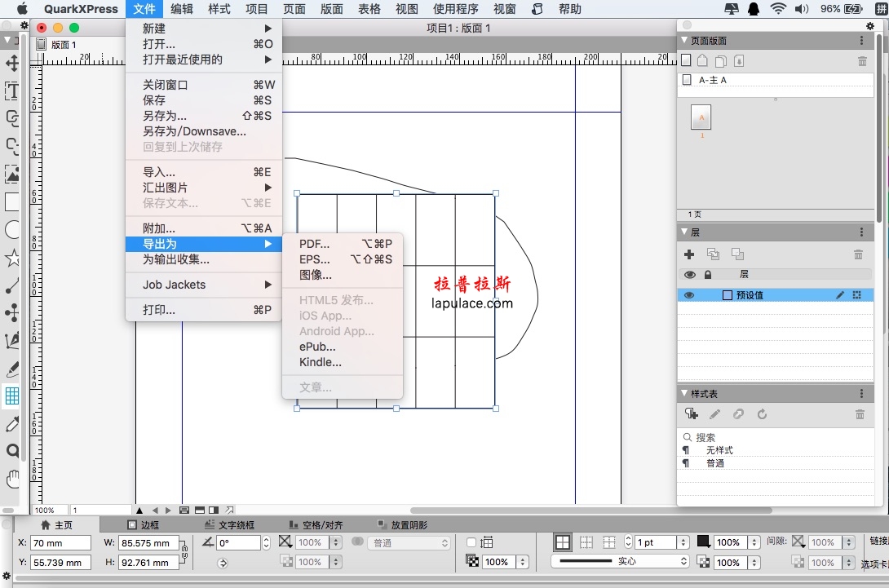This screenshot has height=588, width=889.
Task: Open the 编辑 menu
Action: coord(182,9)
